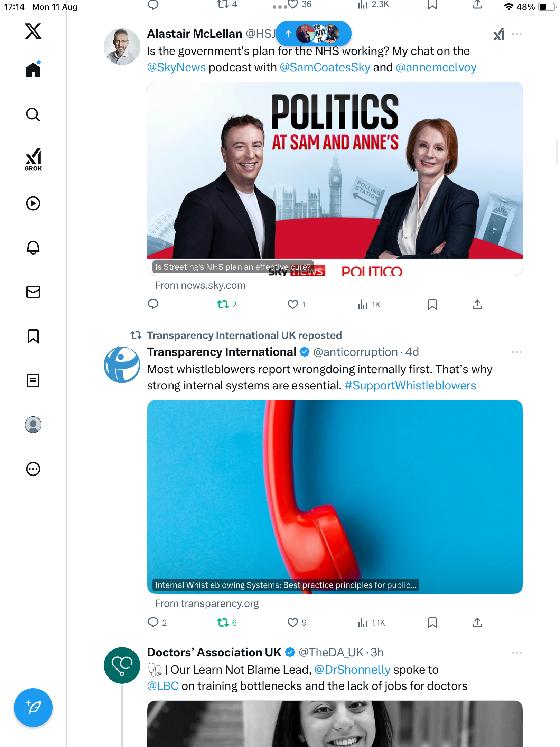Open the lists icon in sidebar
560x747 pixels.
[33, 380]
